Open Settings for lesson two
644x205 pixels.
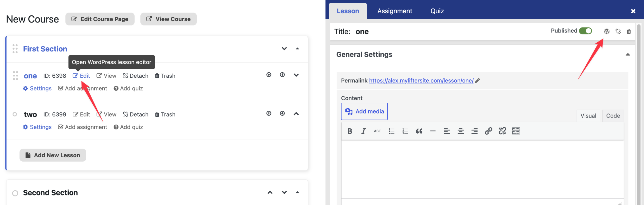tap(37, 127)
